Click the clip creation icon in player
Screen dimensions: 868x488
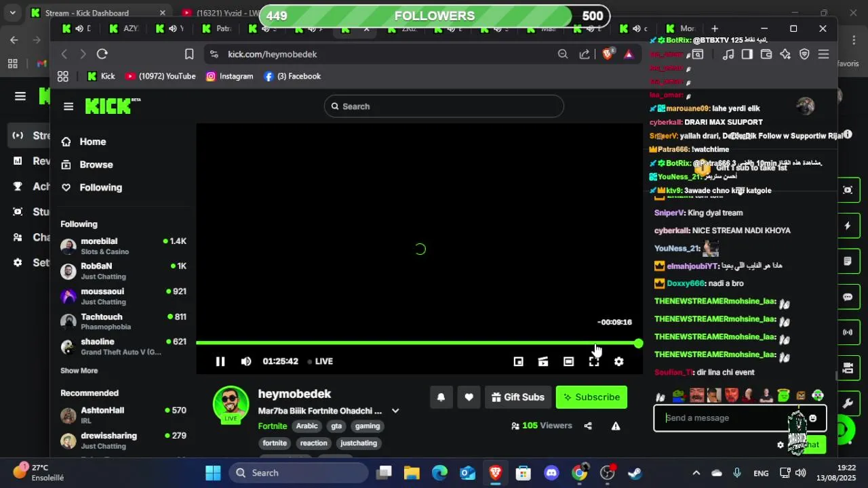pos(543,361)
